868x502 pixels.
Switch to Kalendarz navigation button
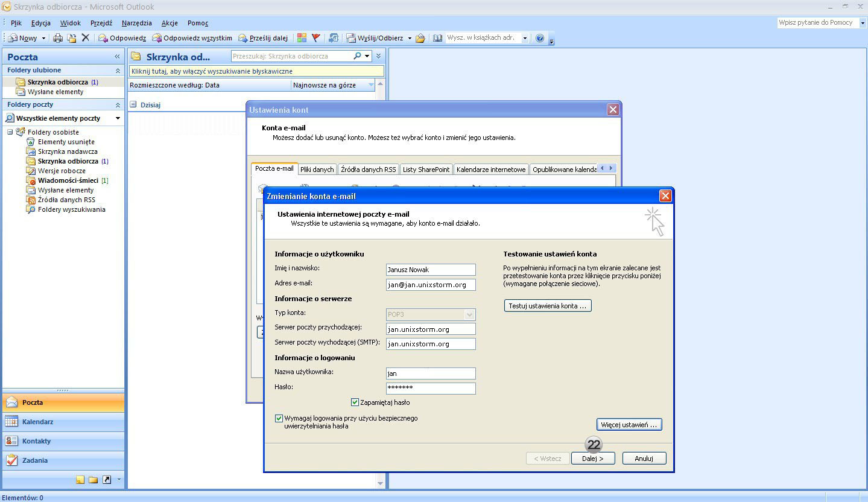(63, 422)
